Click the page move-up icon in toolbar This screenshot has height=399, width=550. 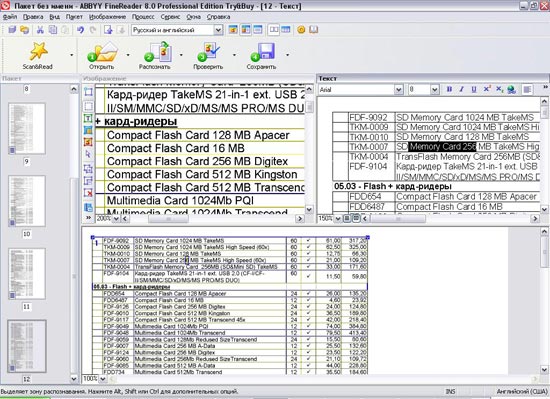point(108,30)
